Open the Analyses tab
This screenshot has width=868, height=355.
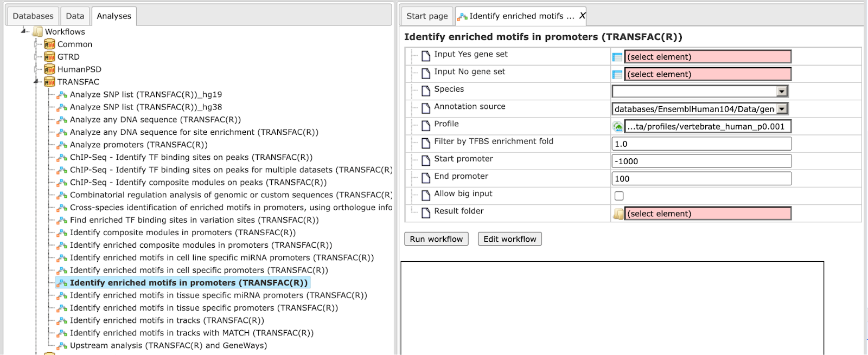point(114,16)
